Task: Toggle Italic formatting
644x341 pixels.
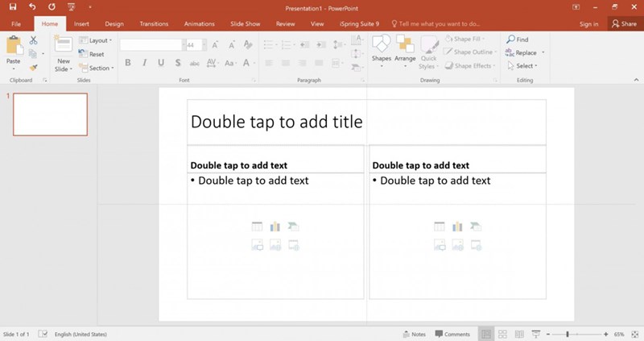Action: 144,63
